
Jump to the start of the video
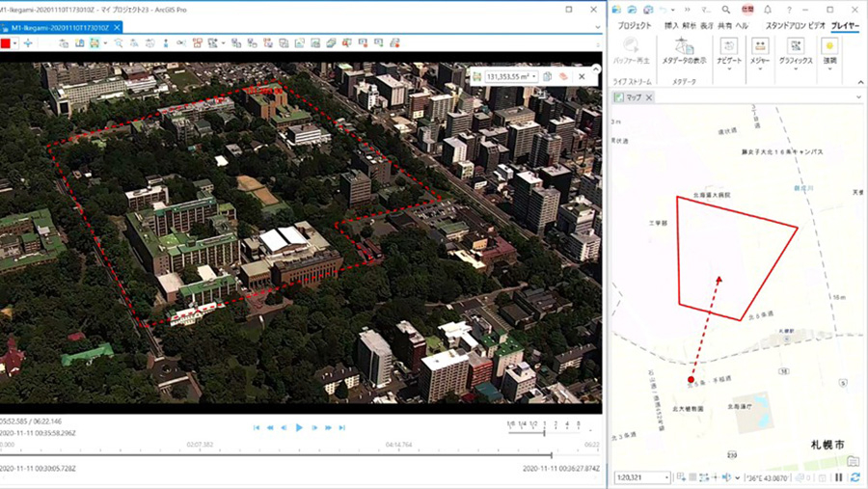pos(257,427)
